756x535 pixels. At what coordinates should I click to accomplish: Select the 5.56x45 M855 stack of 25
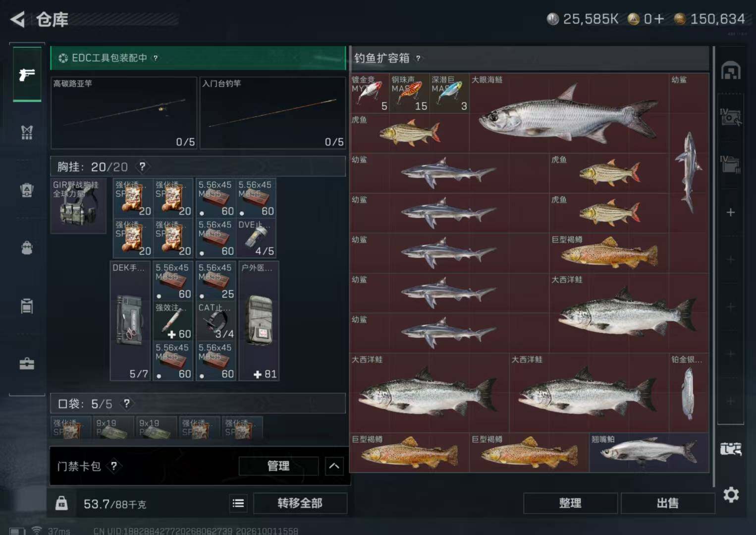pos(216,281)
